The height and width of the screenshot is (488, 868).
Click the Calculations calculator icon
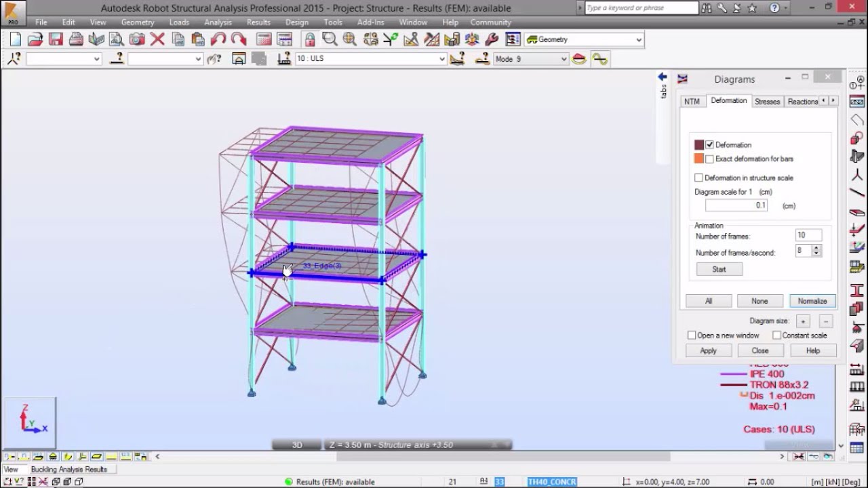pos(264,39)
